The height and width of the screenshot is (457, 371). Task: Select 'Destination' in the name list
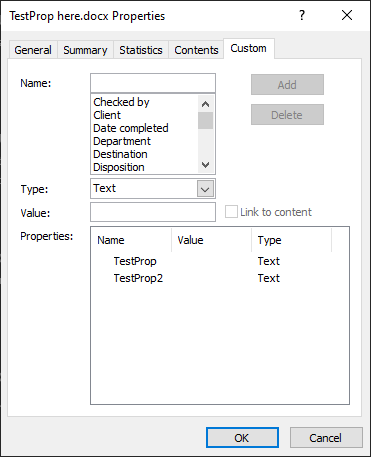120,154
